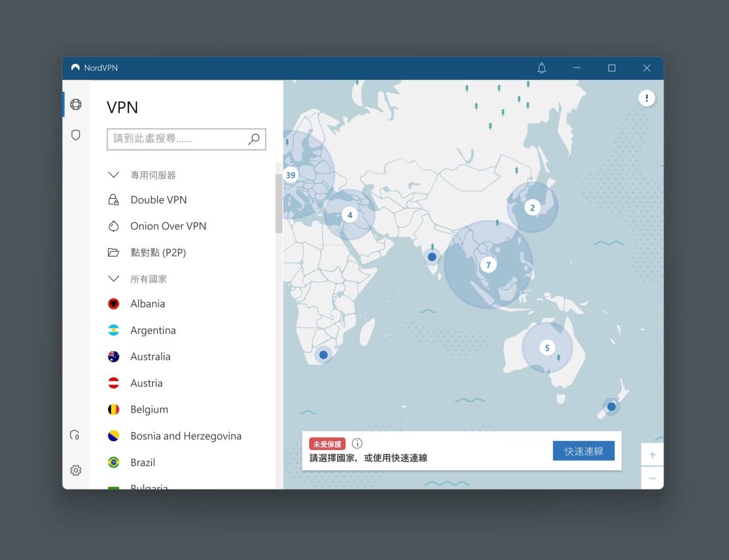Click the NordVPN logo in title bar
The height and width of the screenshot is (560, 729).
point(75,68)
